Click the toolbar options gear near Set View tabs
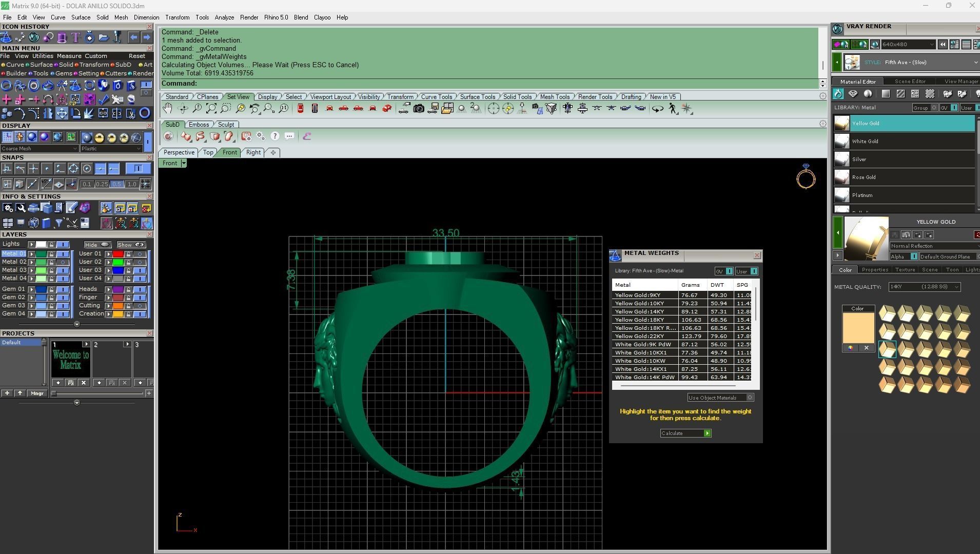This screenshot has width=980, height=554. coord(823,96)
